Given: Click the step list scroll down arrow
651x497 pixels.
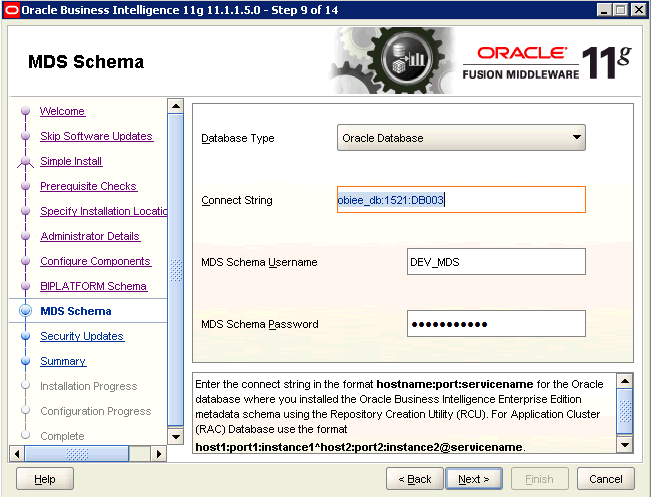Looking at the screenshot, I should 176,436.
